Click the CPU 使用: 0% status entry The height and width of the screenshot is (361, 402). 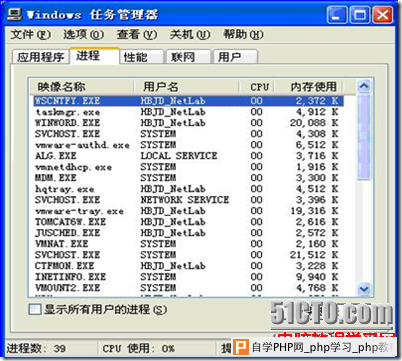click(x=138, y=349)
